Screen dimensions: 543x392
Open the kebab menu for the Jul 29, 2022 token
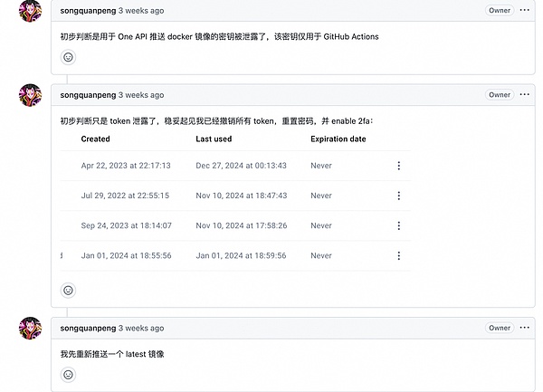point(398,196)
